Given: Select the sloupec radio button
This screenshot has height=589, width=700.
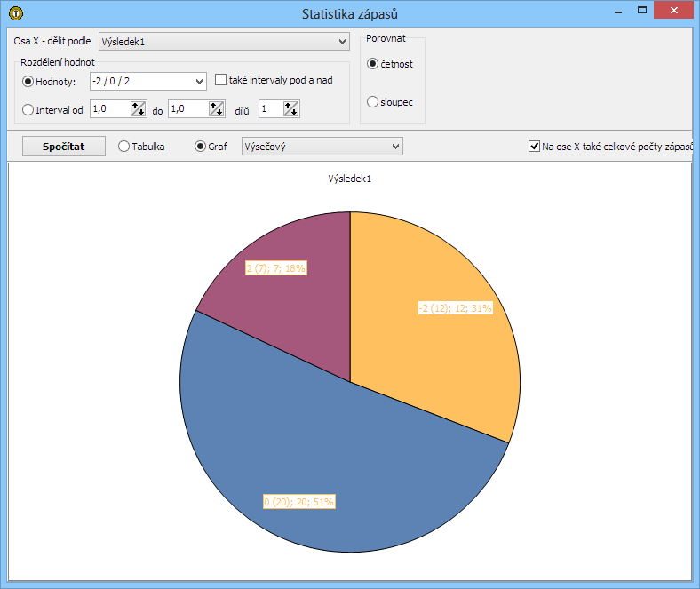Looking at the screenshot, I should click(372, 102).
